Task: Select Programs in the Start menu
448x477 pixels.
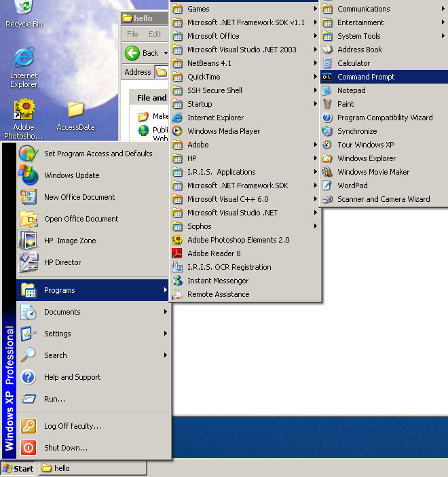Action: click(92, 290)
